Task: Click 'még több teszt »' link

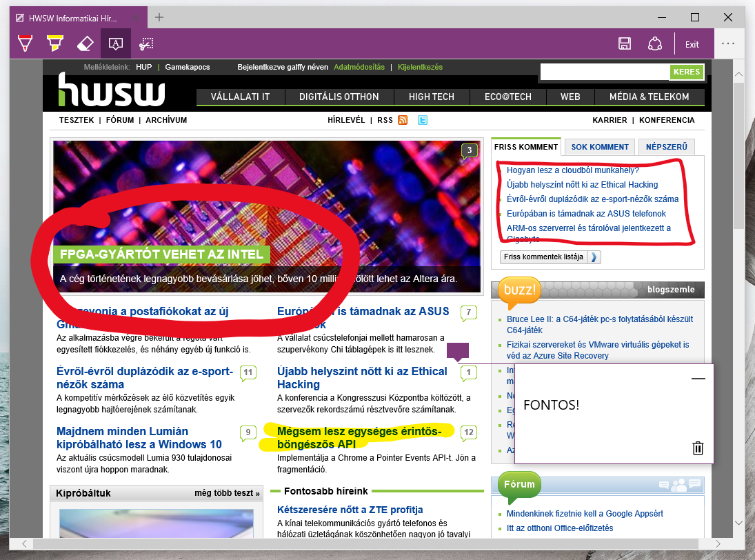Action: click(227, 493)
